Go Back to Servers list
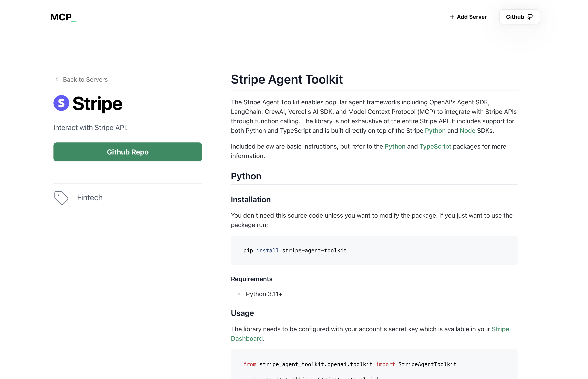588x379 pixels. [85, 80]
